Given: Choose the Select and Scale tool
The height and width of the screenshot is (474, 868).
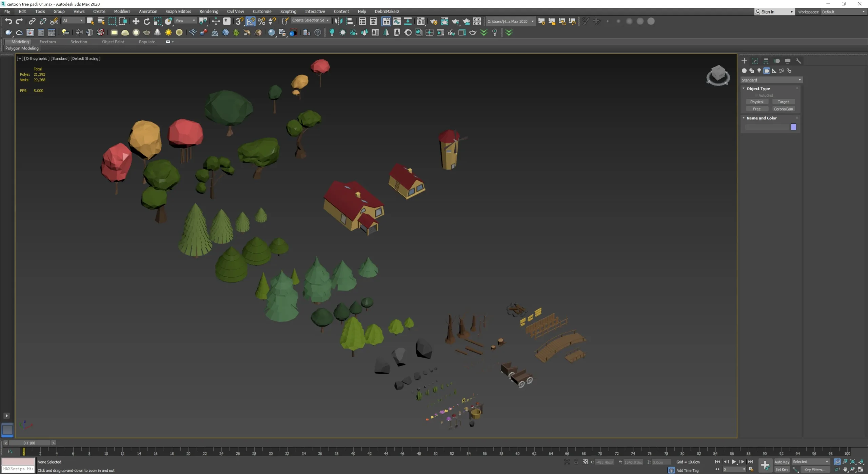Looking at the screenshot, I should click(x=158, y=21).
